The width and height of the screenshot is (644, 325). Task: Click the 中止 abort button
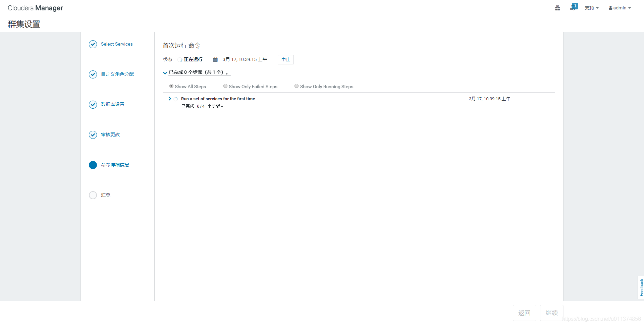[x=285, y=59]
